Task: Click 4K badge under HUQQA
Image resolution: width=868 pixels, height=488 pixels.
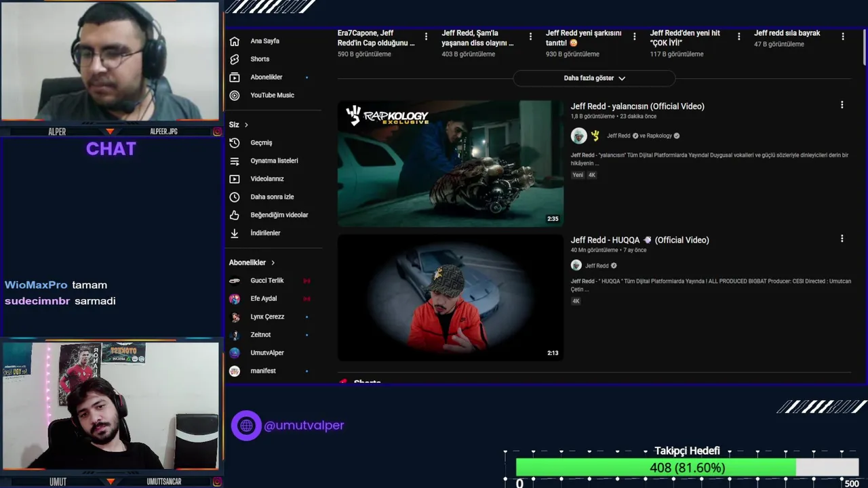Action: [x=576, y=301]
